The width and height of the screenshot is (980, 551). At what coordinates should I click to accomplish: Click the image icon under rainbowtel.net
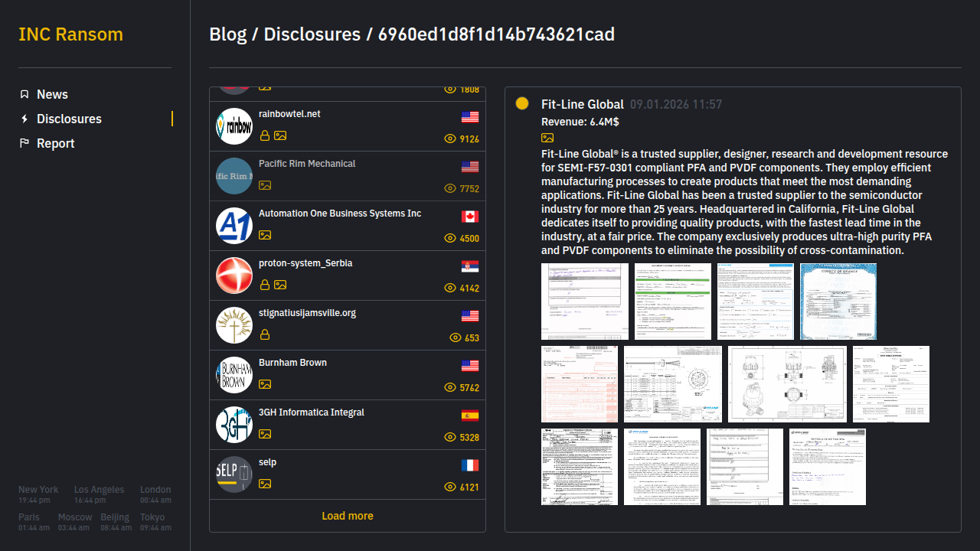[x=280, y=135]
